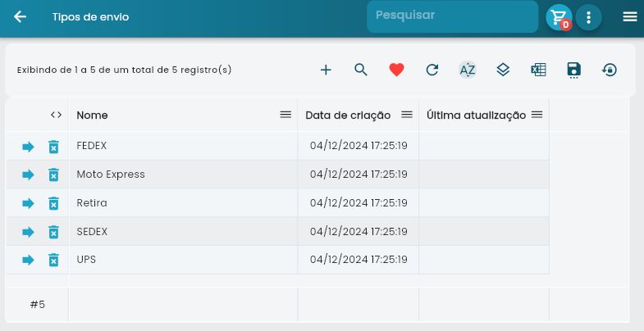Viewport: 644px width, 331px height.
Task: Click the layers grouping icon
Action: point(503,70)
